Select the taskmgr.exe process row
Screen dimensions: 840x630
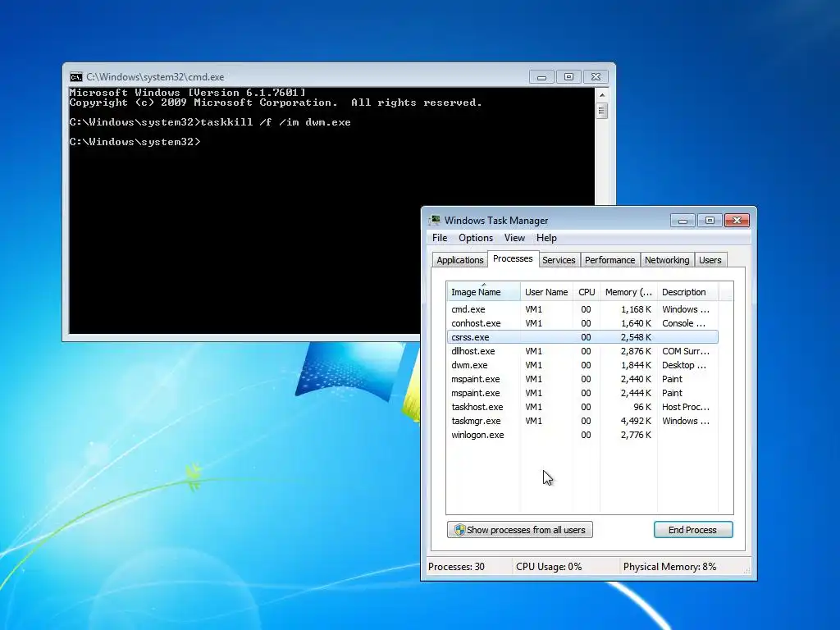pyautogui.click(x=582, y=421)
